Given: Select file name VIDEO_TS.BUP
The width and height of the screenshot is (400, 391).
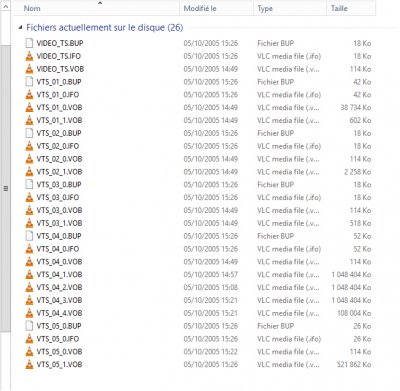Looking at the screenshot, I should click(60, 43).
